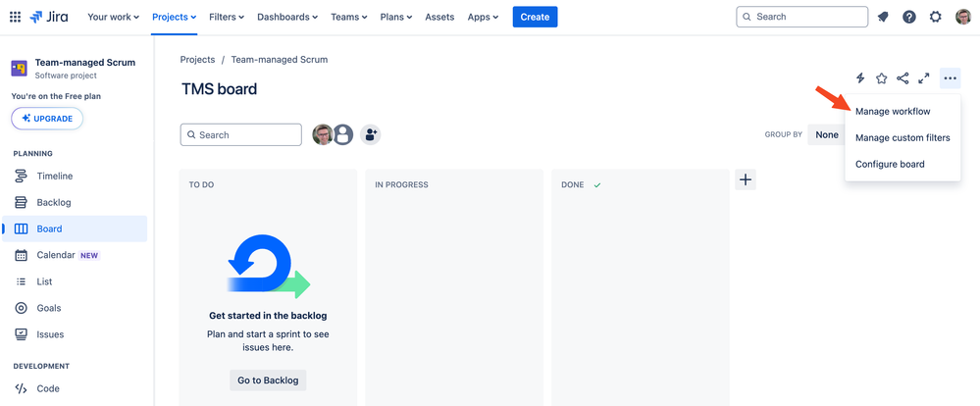Screen dimensions: 980x406
Task: Click the Team-managed Scrum project avatar
Action: click(20, 68)
